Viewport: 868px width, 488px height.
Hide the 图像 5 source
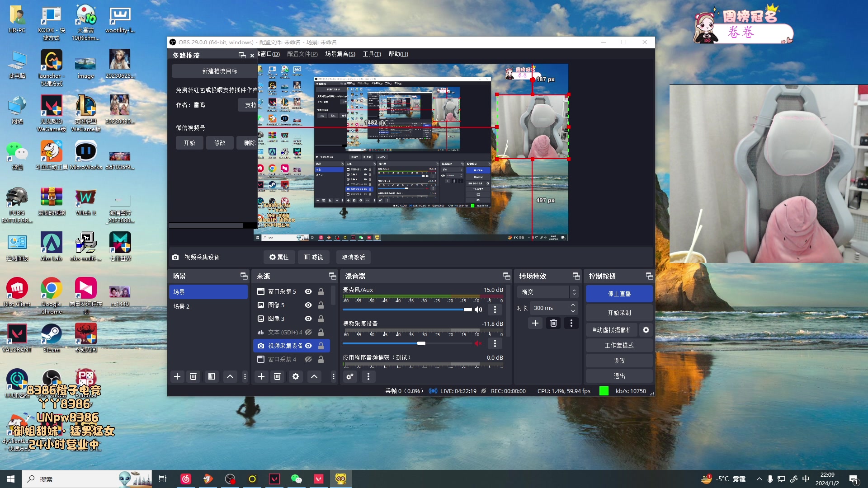308,305
